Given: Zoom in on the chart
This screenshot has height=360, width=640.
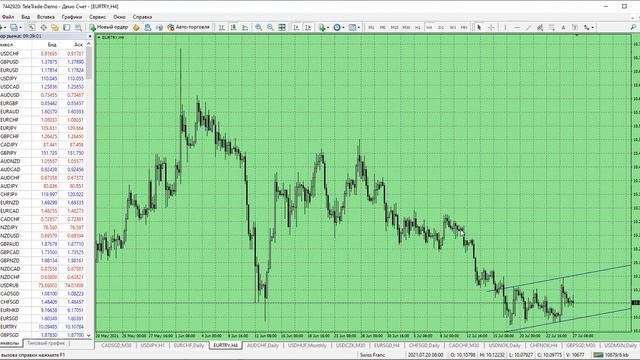Looking at the screenshot, I should 258,27.
